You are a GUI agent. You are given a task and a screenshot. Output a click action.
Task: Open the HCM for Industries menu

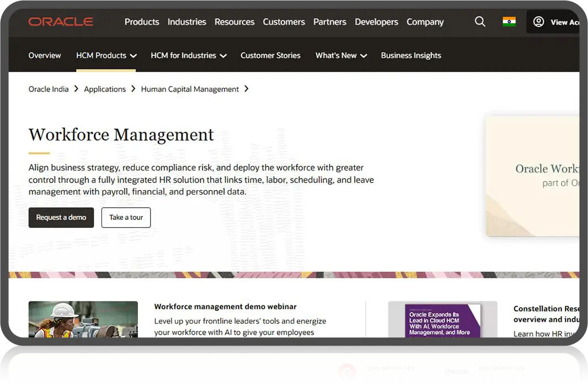click(188, 55)
